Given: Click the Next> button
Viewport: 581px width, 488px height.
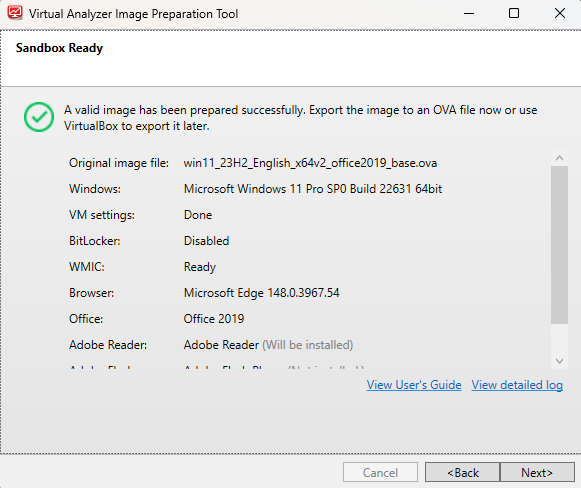Looking at the screenshot, I should pos(537,472).
